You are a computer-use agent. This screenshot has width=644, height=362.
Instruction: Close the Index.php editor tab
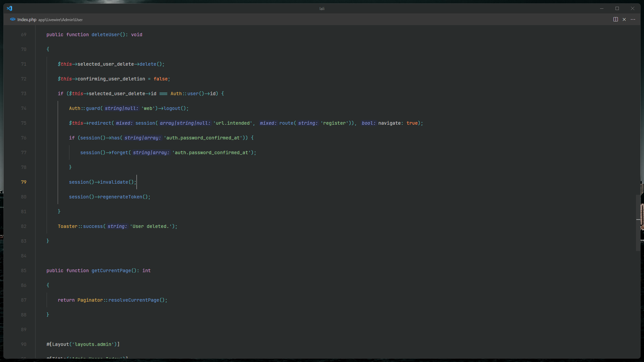pos(624,19)
